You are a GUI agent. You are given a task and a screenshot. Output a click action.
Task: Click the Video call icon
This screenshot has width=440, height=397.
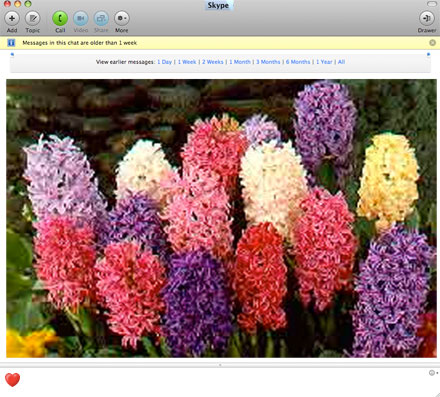coord(81,18)
